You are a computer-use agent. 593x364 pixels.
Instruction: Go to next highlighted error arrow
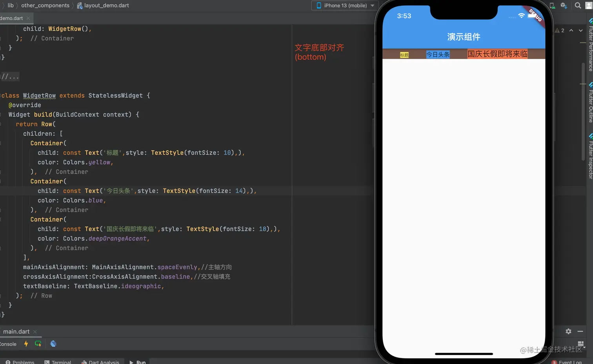point(580,31)
